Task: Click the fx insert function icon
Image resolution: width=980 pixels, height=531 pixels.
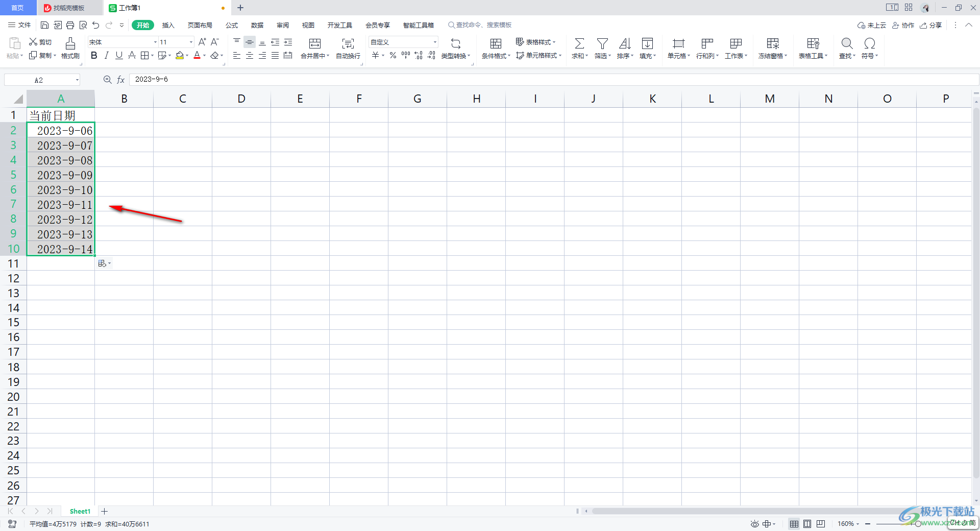Action: click(121, 80)
